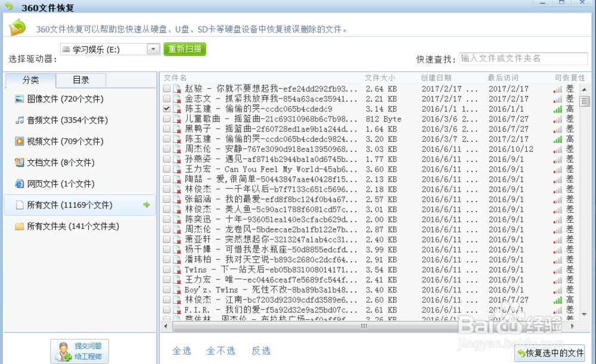The height and width of the screenshot is (364, 596).
Task: Click 全不选 to deselect all
Action: tap(221, 351)
